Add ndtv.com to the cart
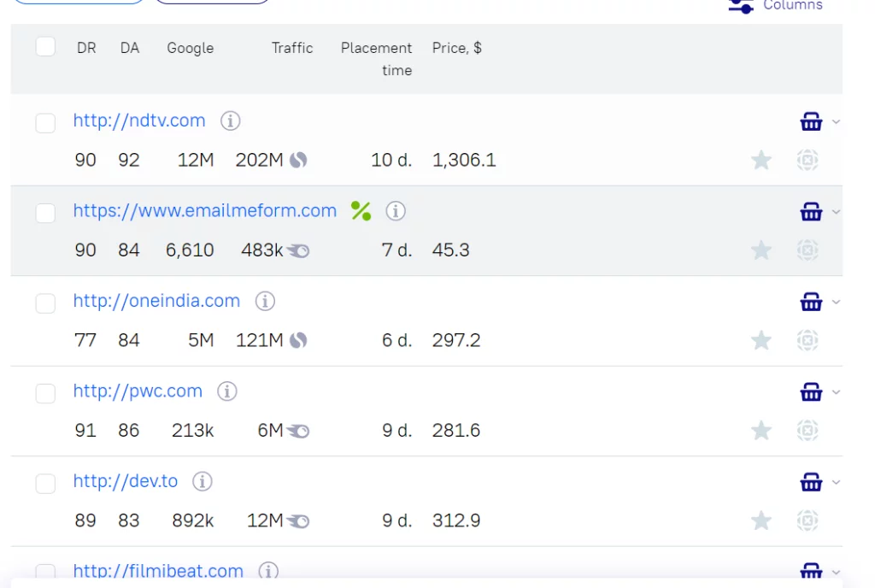The width and height of the screenshot is (875, 588). point(811,121)
